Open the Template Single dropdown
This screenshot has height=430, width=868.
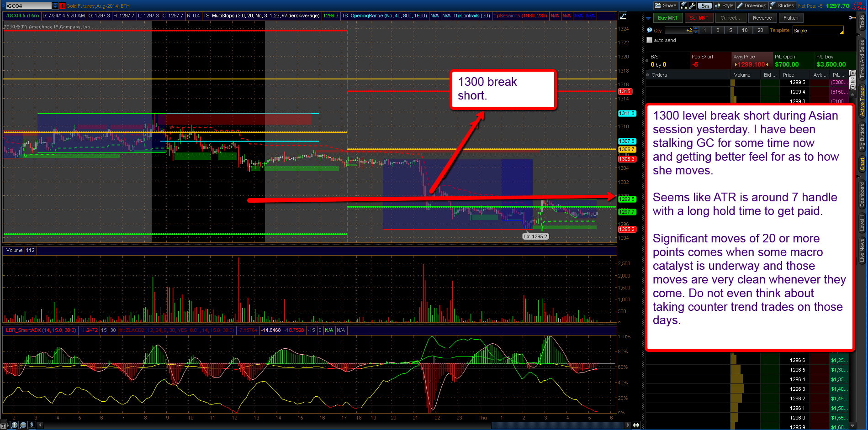click(818, 31)
